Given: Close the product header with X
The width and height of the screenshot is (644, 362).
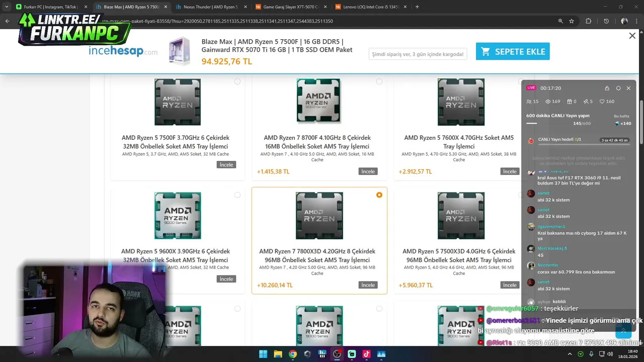Looking at the screenshot, I should [x=632, y=36].
